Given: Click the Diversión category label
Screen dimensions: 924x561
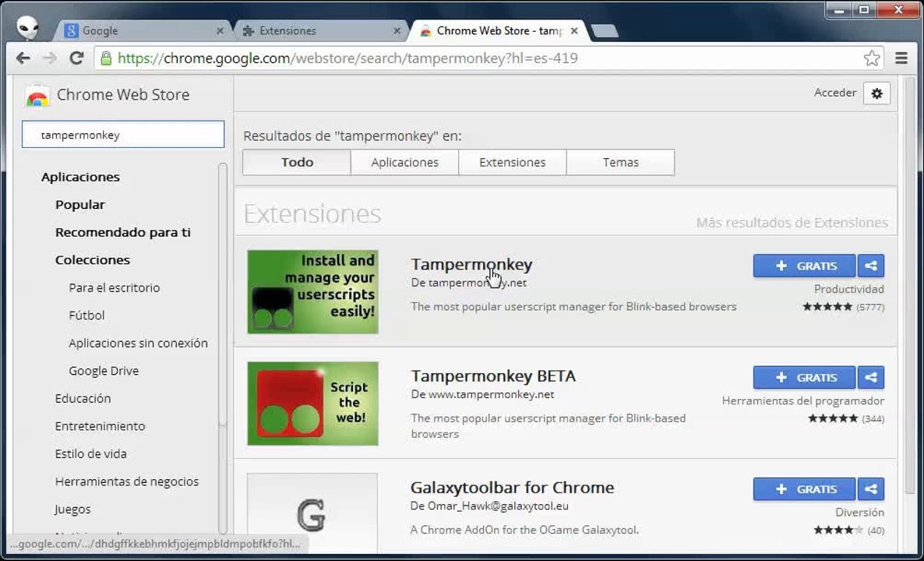Looking at the screenshot, I should tap(860, 512).
